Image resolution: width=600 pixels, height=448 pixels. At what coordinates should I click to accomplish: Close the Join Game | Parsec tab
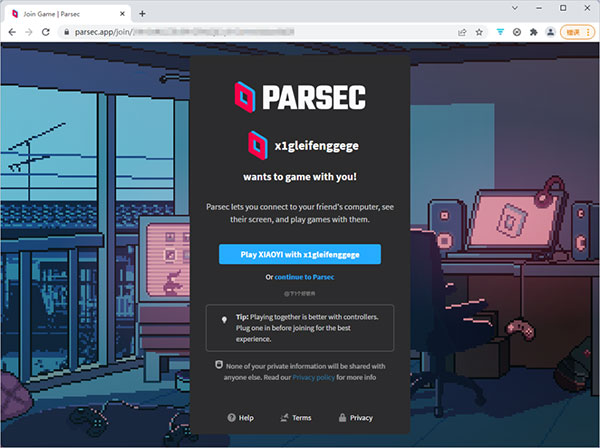click(x=122, y=14)
